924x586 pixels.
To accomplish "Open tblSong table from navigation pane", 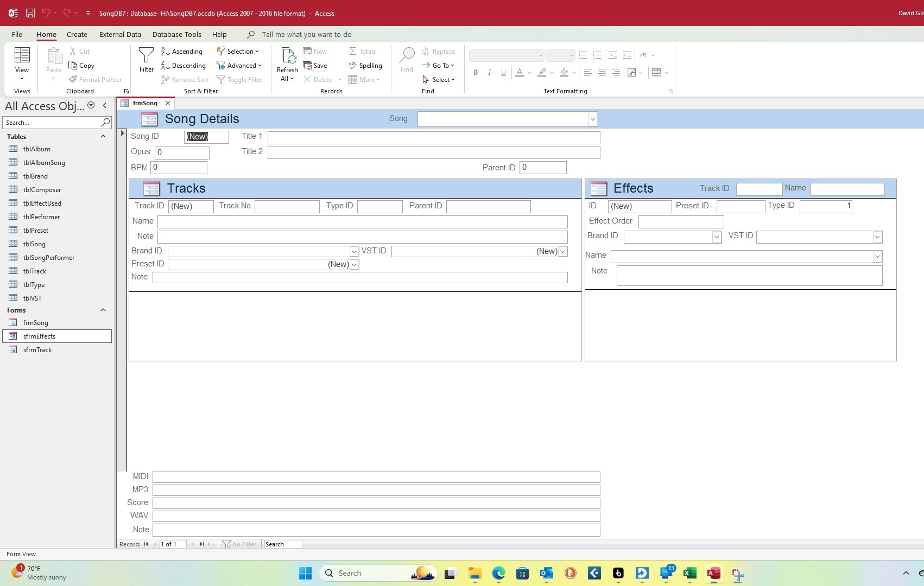I will tap(34, 244).
